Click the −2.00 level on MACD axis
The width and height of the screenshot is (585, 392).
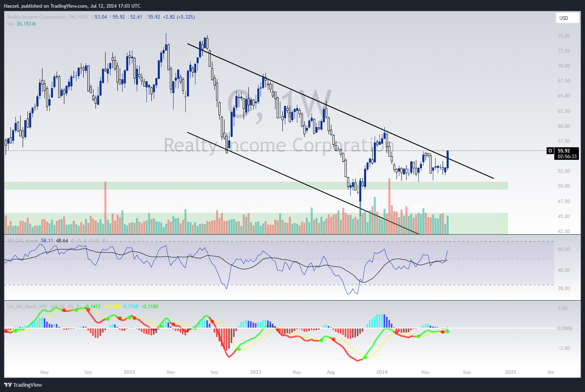pyautogui.click(x=564, y=348)
